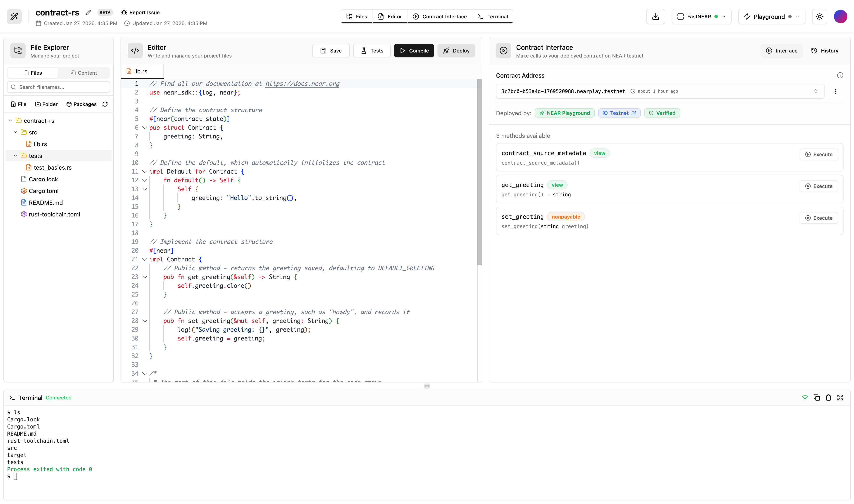Click the magic wand logo icon
854x504 pixels.
coord(14,16)
